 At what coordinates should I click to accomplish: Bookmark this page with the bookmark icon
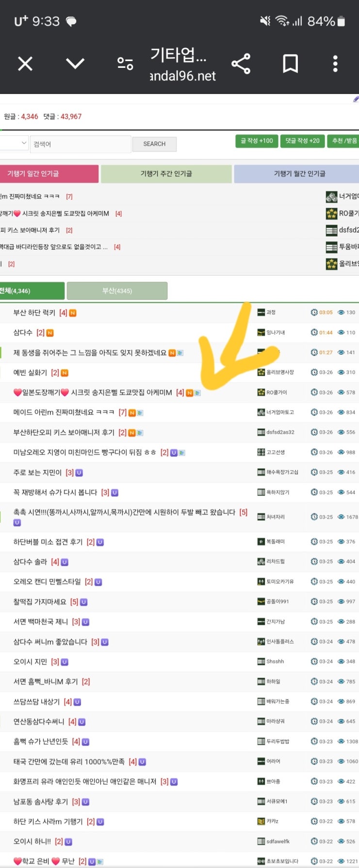[x=290, y=63]
